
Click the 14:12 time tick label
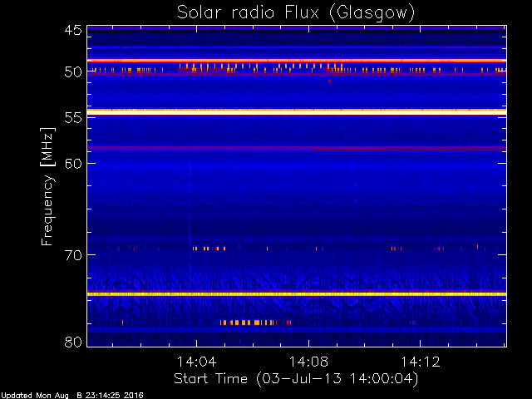[421, 362]
